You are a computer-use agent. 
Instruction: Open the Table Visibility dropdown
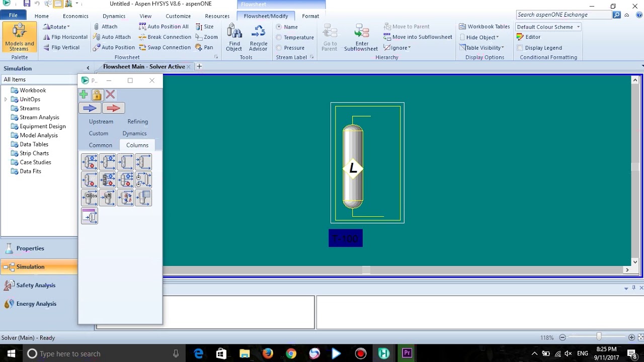coord(481,48)
